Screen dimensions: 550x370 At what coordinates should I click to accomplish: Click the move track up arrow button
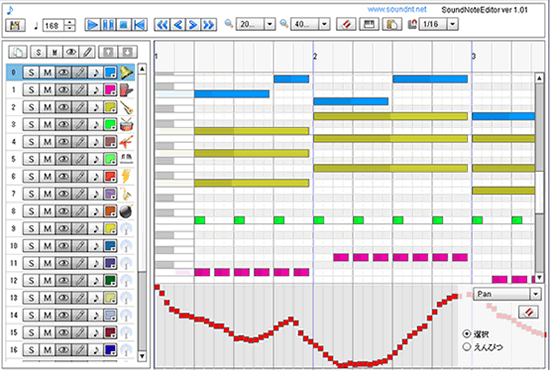[x=108, y=52]
